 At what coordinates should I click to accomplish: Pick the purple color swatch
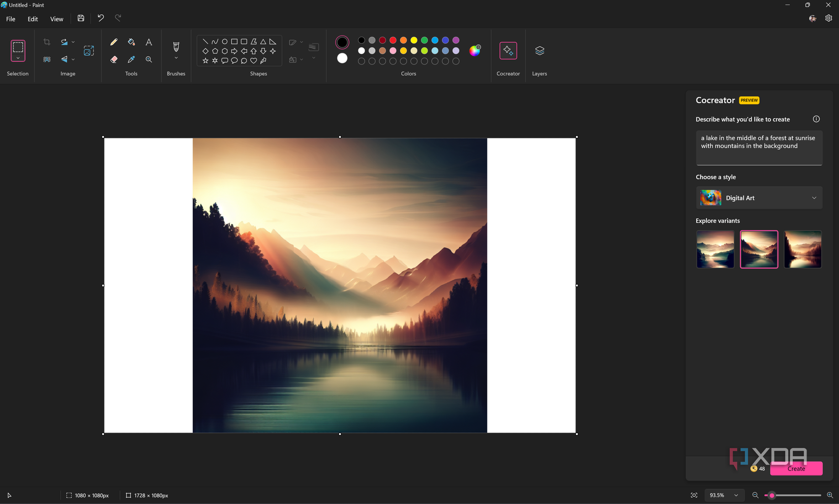pos(456,40)
